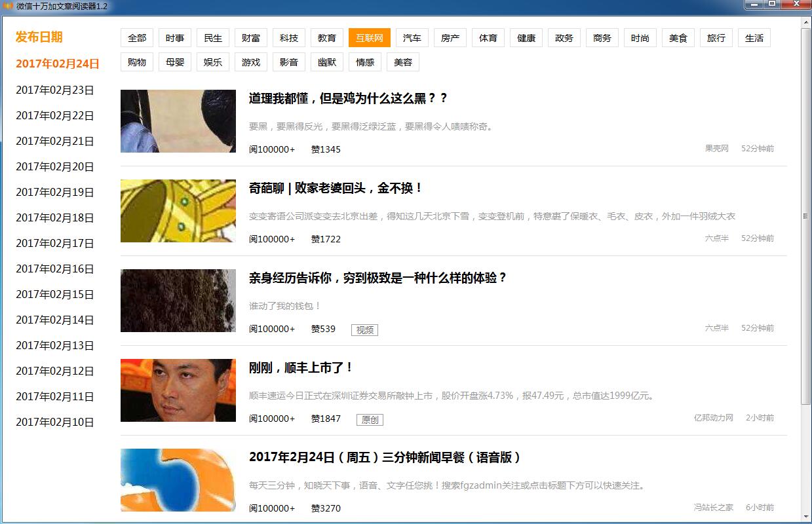Switch to the 科技 category
Viewport: 812px width, 524px height.
289,38
